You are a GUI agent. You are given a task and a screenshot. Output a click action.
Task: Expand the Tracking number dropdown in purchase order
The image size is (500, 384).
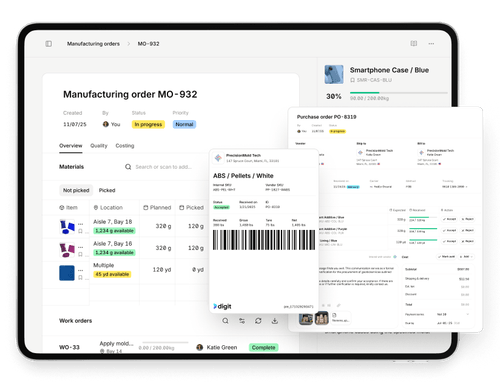click(x=455, y=187)
